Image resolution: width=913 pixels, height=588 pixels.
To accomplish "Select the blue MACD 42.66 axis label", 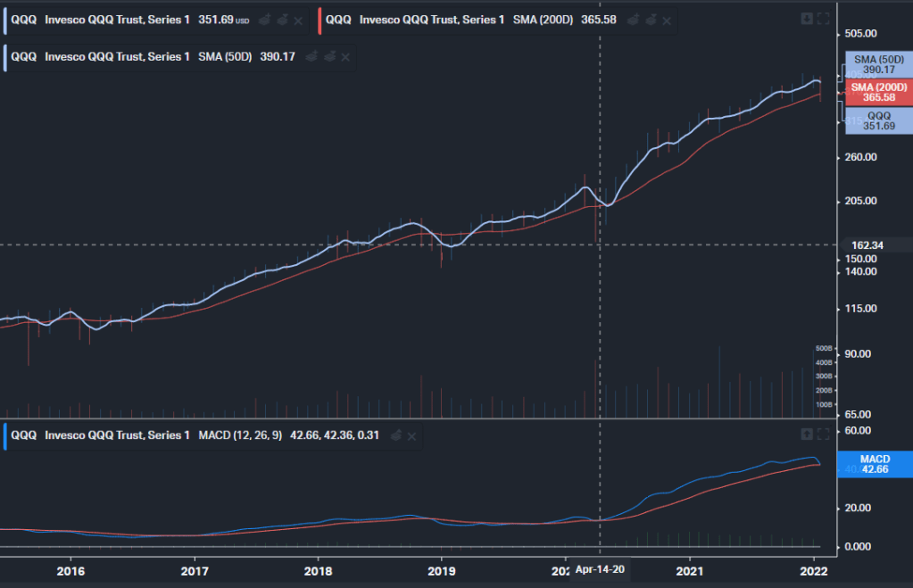I will tap(875, 464).
